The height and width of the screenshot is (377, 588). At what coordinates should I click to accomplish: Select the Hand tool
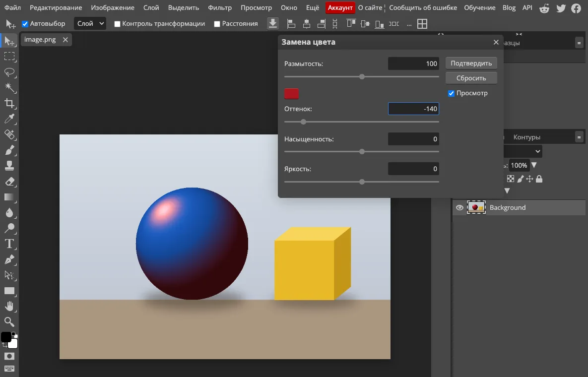[x=9, y=306]
